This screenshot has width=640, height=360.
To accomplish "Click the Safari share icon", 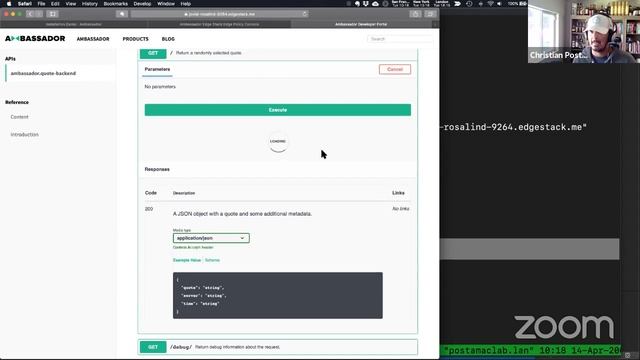I will [415, 14].
